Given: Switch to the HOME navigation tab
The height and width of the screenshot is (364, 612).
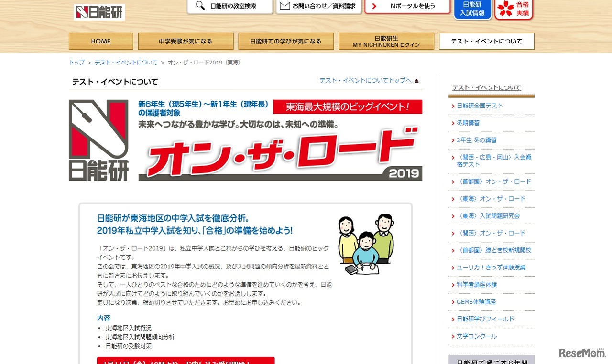Looking at the screenshot, I should point(100,41).
